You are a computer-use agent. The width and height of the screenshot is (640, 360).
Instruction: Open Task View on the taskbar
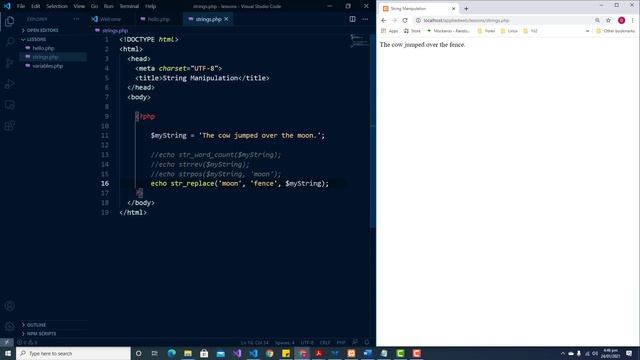point(155,353)
